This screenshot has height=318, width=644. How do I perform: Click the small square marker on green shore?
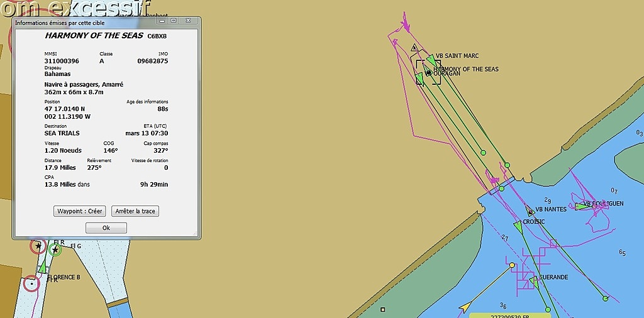pyautogui.click(x=383, y=309)
